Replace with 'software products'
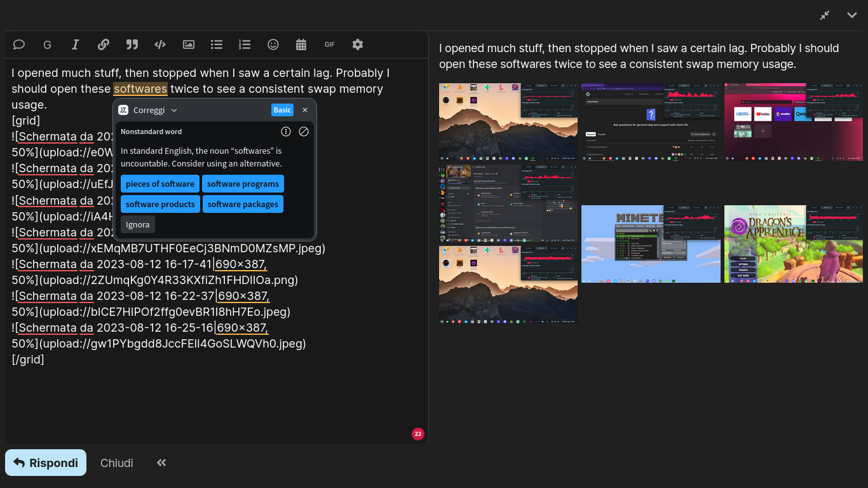 (160, 204)
